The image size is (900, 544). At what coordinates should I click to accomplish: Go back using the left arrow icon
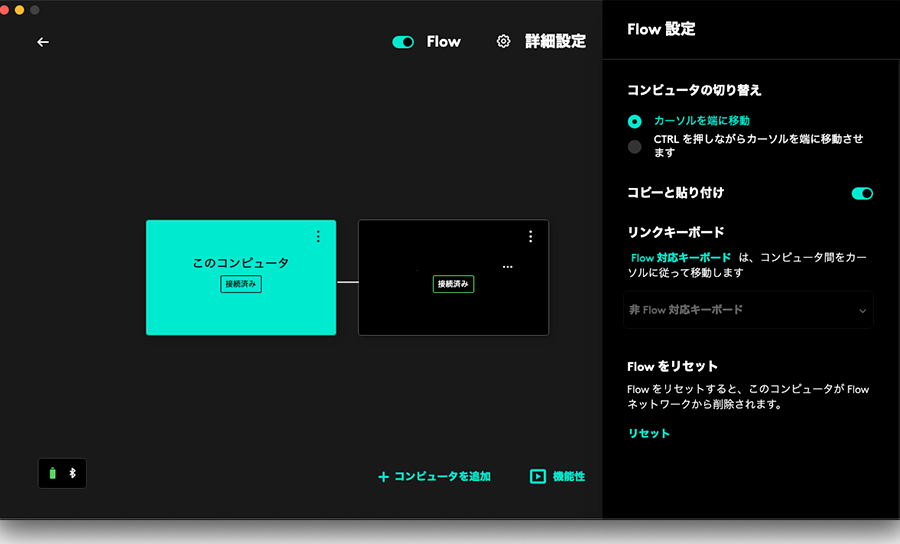tap(43, 42)
